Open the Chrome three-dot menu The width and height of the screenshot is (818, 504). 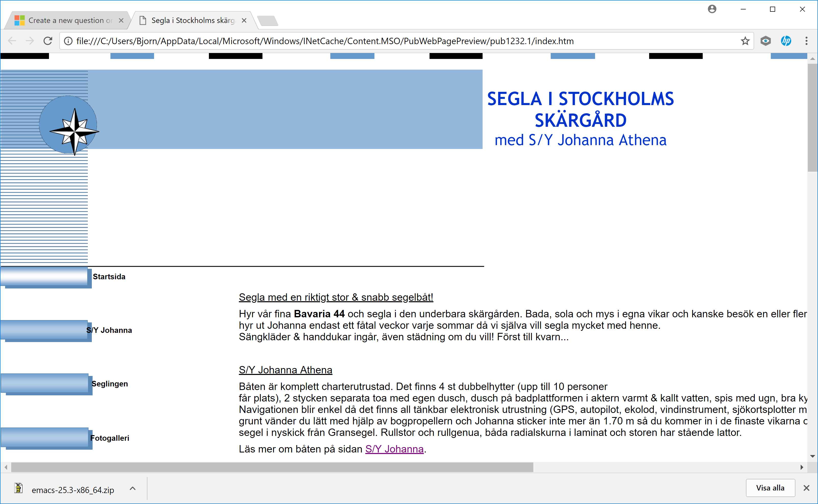(x=806, y=41)
